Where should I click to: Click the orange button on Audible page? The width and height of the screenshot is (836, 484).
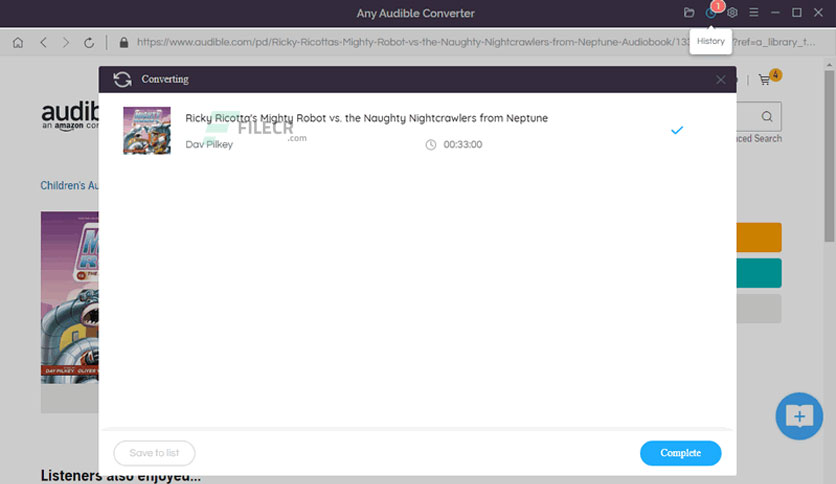click(x=759, y=237)
